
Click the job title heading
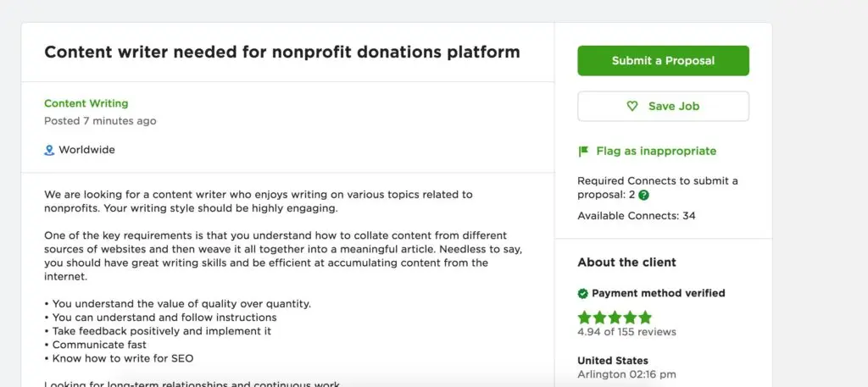[281, 52]
